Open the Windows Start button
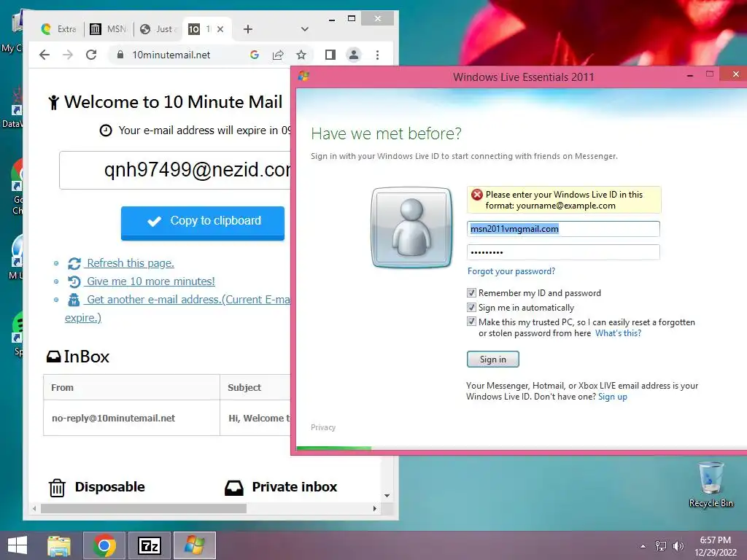Viewport: 747px width, 560px height. pyautogui.click(x=18, y=545)
